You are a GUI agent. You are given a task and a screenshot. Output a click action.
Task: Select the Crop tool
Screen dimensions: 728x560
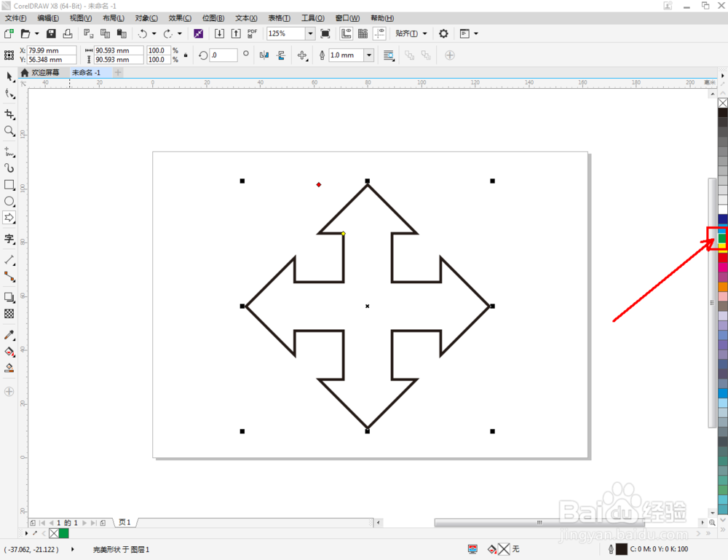coord(9,114)
